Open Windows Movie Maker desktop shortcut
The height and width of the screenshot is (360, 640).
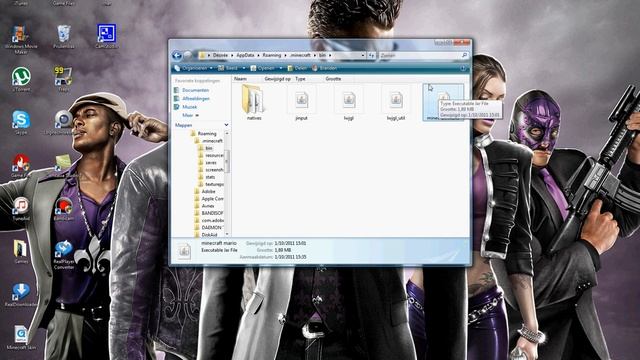(19, 39)
